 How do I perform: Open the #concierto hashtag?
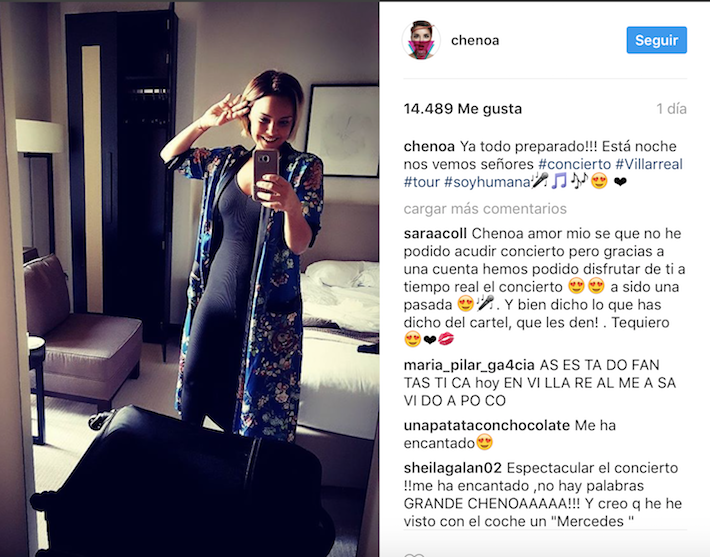point(575,164)
